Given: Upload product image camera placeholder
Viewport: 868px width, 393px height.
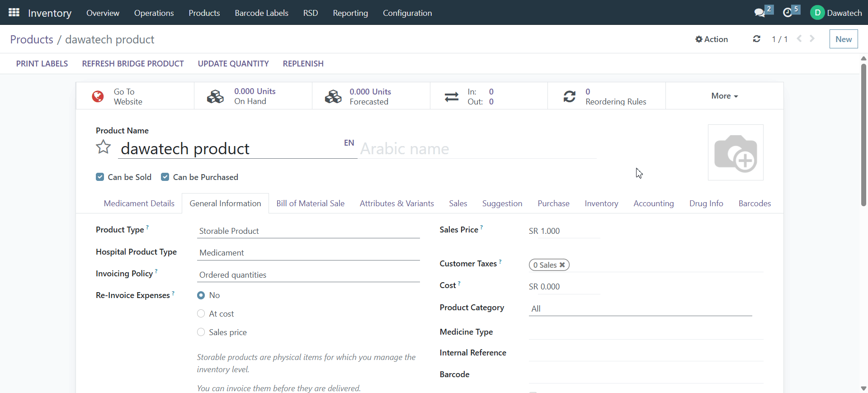Looking at the screenshot, I should pos(736,152).
